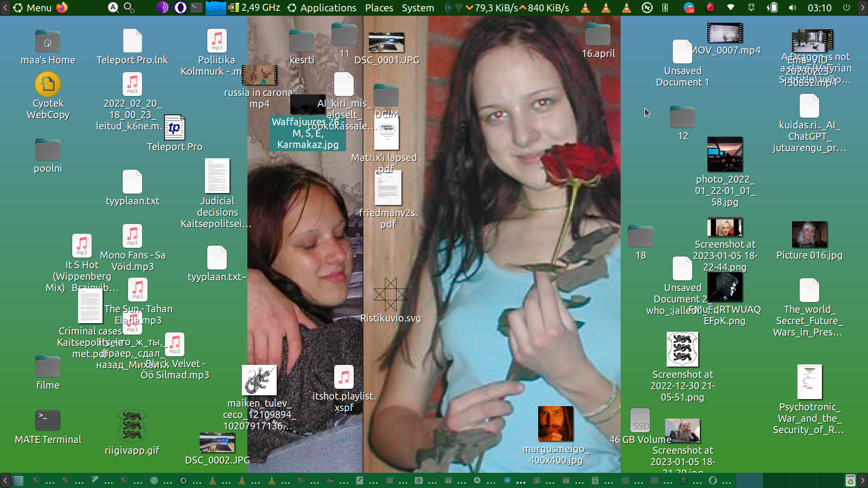Select the 16.april folder
868x488 pixels.
[598, 41]
